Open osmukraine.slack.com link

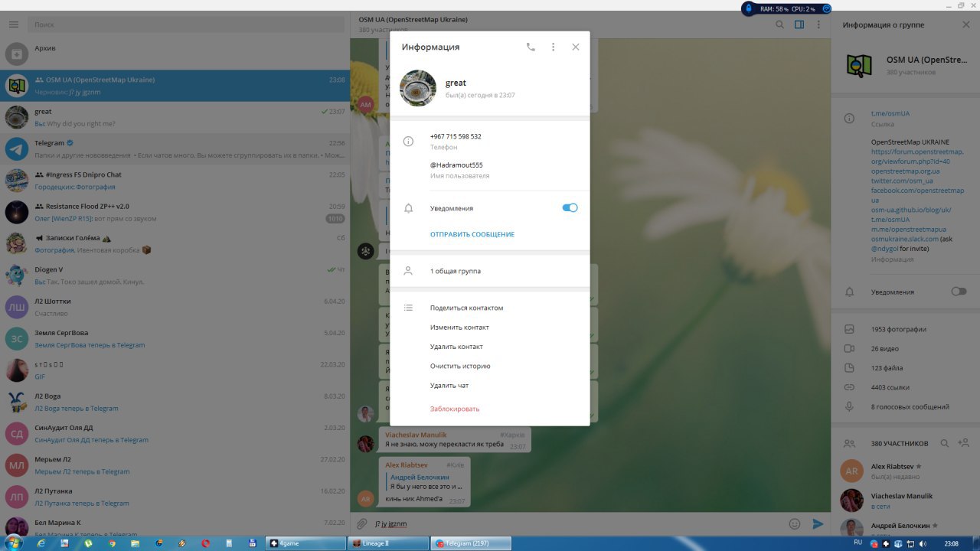click(905, 238)
